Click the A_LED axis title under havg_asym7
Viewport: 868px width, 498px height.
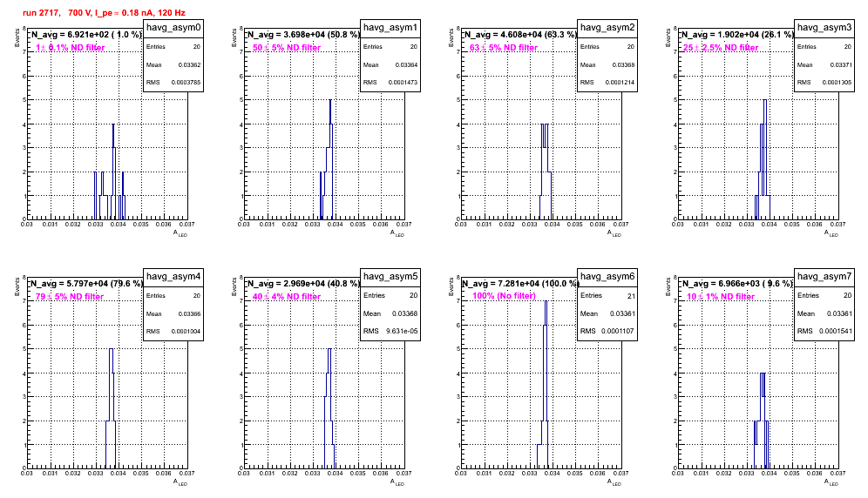[x=831, y=482]
